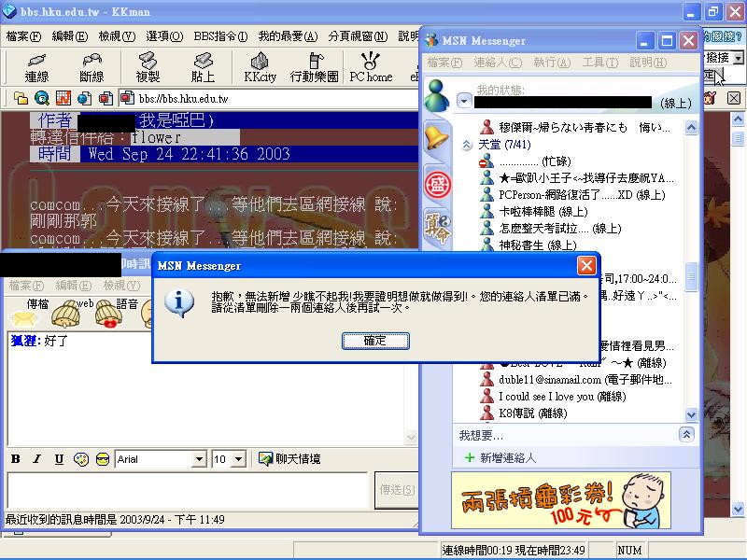Click the yellow bell alerts tab in MSN

(437, 138)
